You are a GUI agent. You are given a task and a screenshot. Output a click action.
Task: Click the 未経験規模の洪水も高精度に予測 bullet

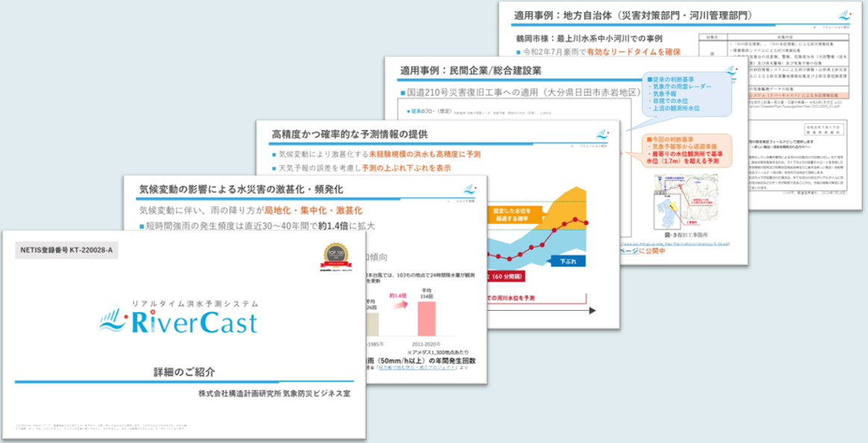point(376,154)
